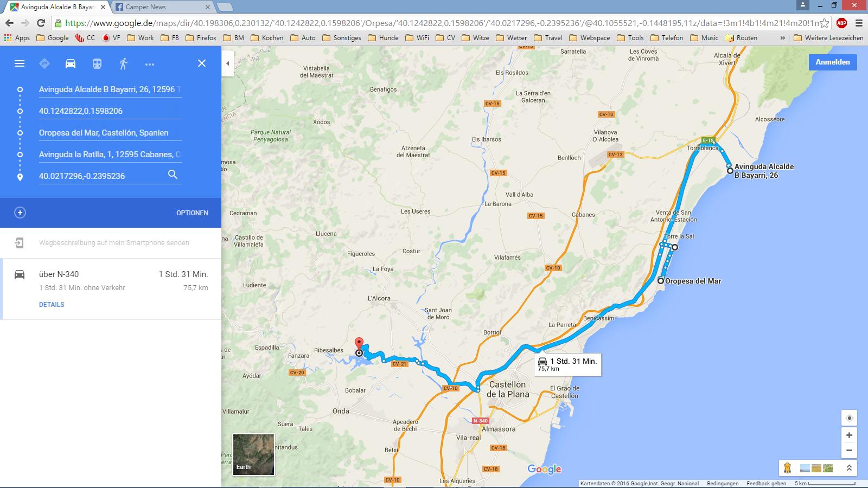Open Apps bookmark shortcut
This screenshot has height=488, width=868.
click(x=17, y=38)
